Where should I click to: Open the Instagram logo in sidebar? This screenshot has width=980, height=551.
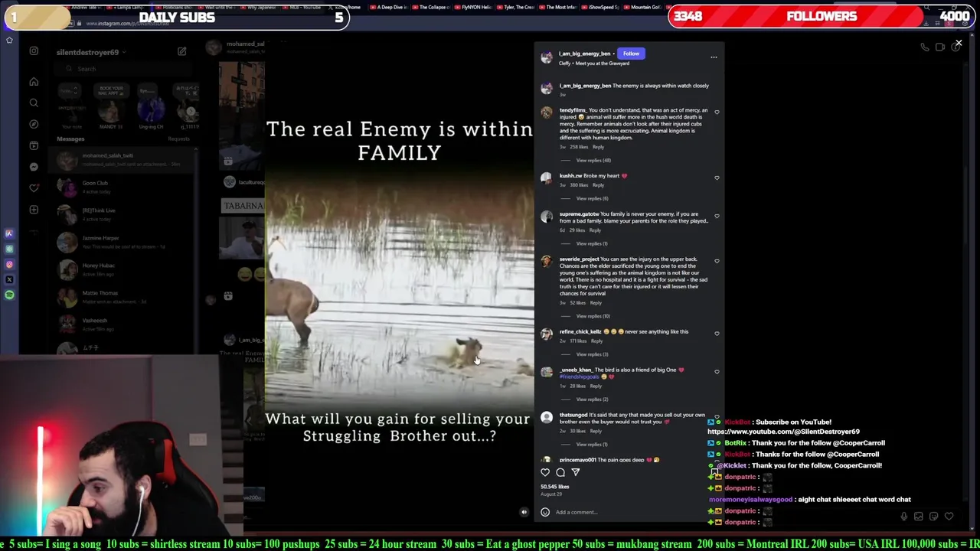(x=34, y=51)
